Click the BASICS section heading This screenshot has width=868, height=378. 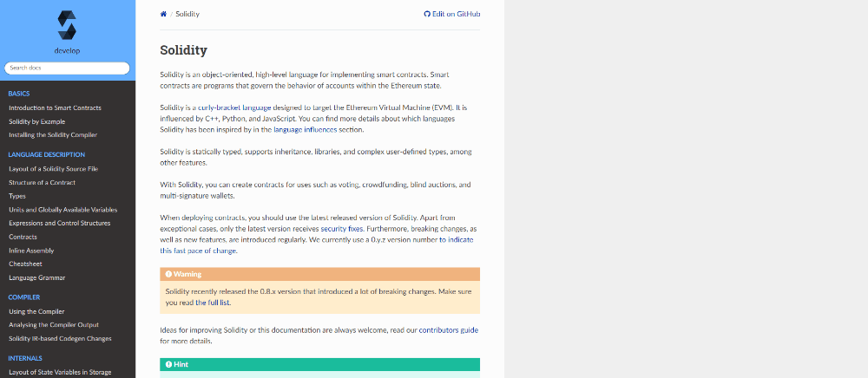pyautogui.click(x=19, y=94)
